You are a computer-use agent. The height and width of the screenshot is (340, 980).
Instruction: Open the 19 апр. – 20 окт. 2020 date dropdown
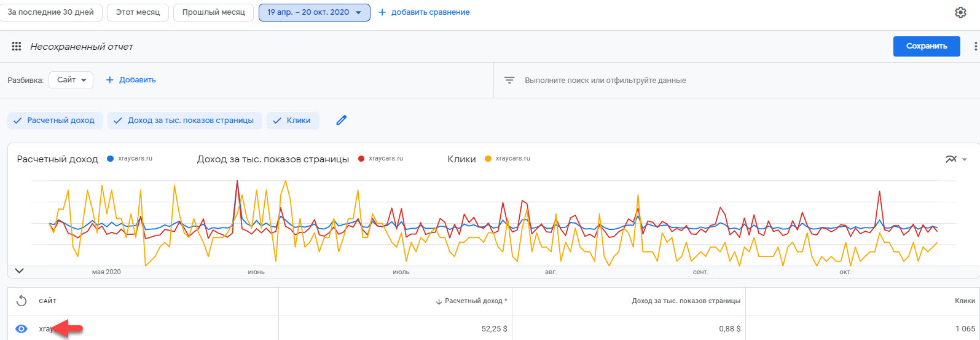314,12
